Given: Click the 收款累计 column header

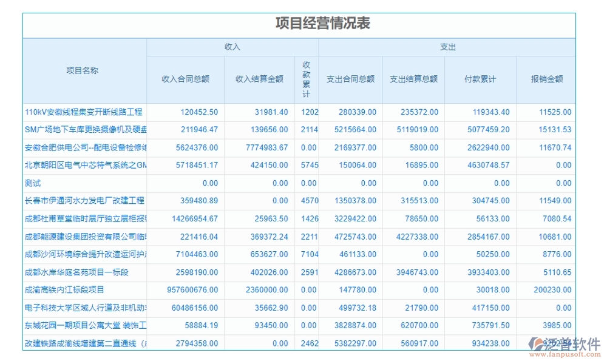Looking at the screenshot, I should 307,78.
